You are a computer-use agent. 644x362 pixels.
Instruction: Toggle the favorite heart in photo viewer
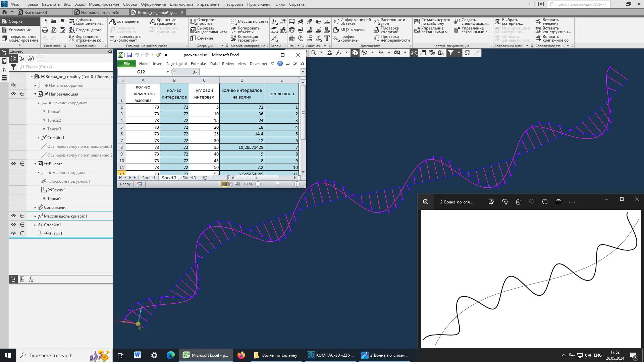click(532, 202)
